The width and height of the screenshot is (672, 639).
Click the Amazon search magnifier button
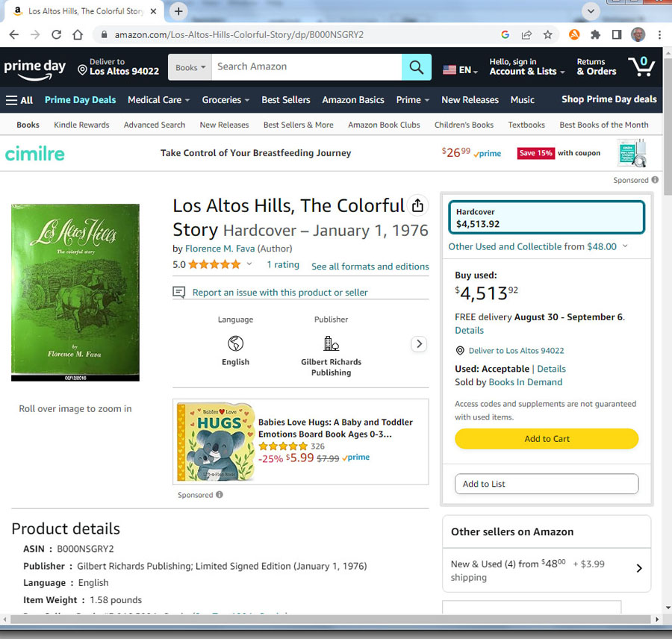point(416,67)
